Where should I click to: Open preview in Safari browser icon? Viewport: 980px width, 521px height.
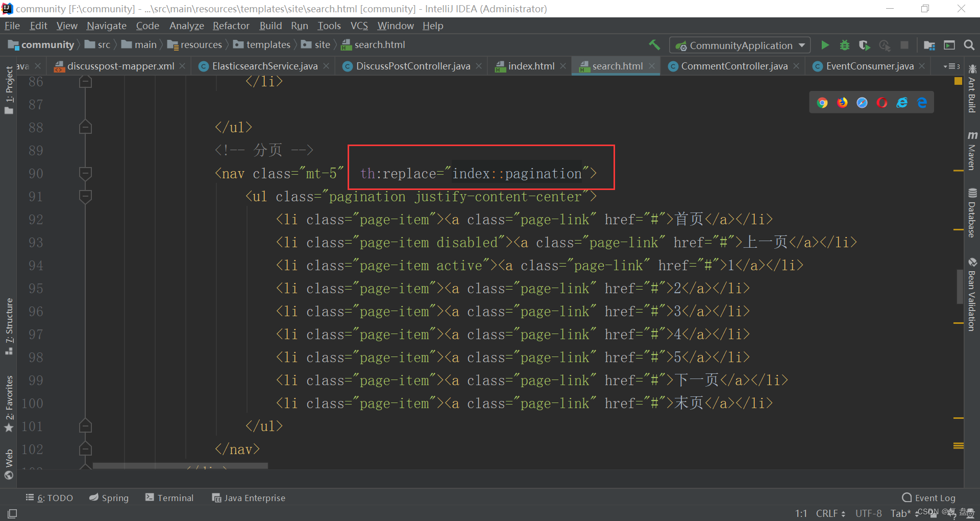click(862, 103)
